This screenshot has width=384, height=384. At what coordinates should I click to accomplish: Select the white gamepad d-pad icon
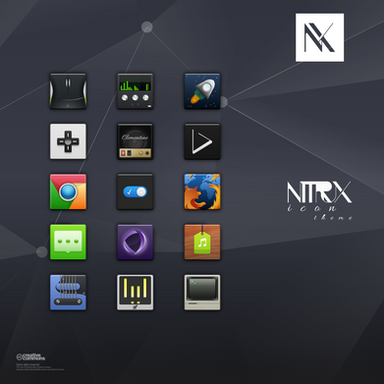tap(68, 142)
